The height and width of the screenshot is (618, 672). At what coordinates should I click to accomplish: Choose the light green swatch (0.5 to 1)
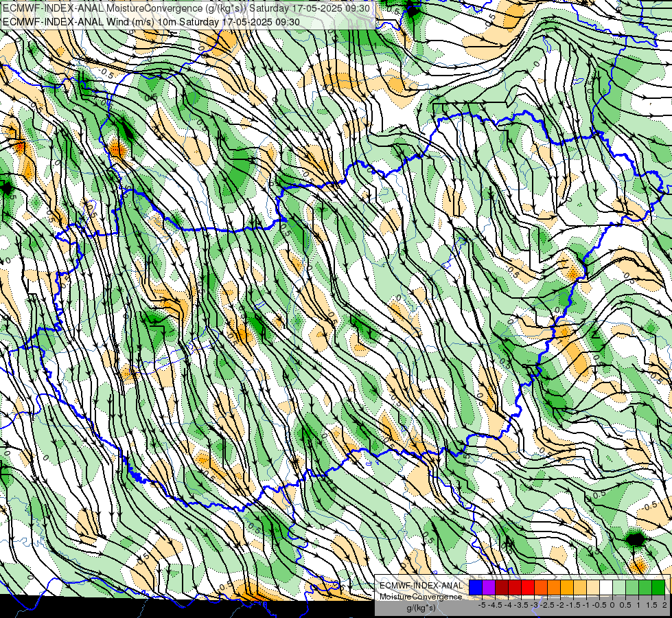[x=632, y=588]
